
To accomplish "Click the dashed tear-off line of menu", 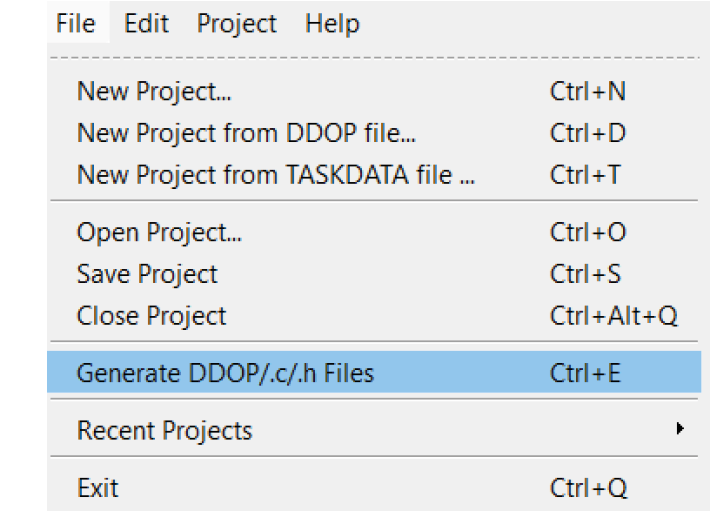I will tap(374, 58).
